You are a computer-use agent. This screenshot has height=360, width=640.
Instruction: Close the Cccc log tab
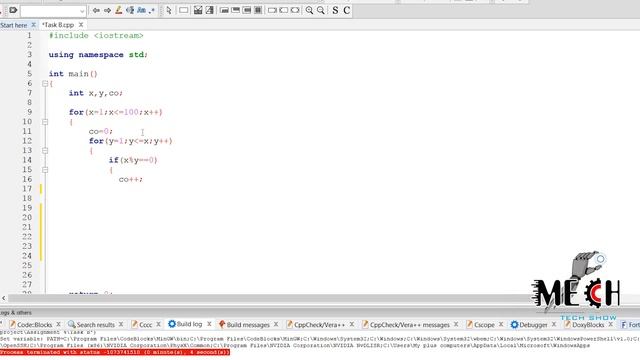158,324
